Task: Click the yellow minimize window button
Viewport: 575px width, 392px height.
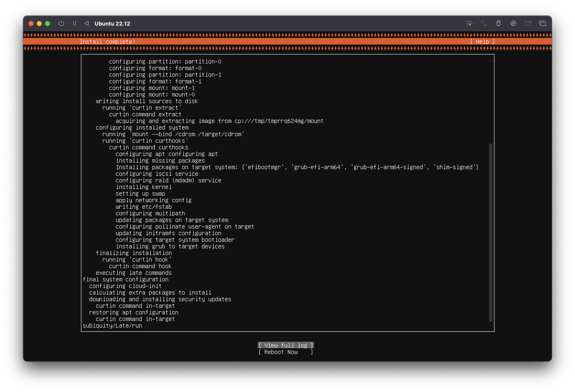Action: [x=39, y=24]
